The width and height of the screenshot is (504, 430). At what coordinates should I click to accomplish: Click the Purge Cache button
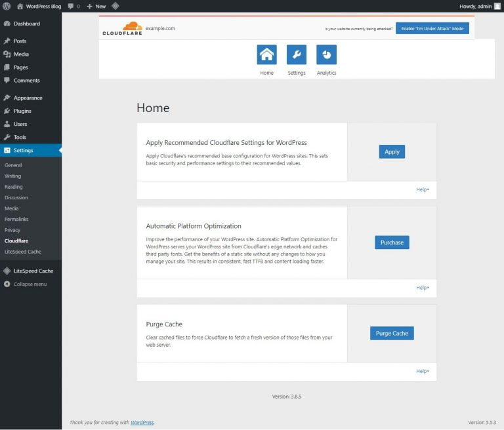click(392, 334)
